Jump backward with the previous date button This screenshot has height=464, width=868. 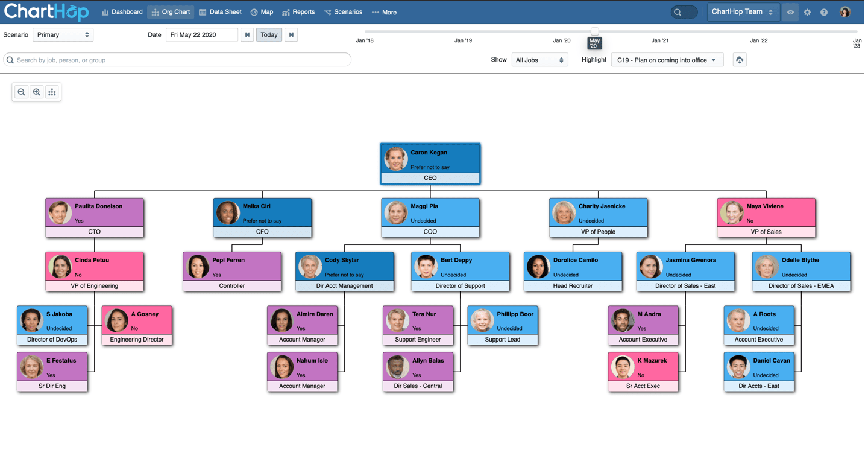click(x=247, y=34)
